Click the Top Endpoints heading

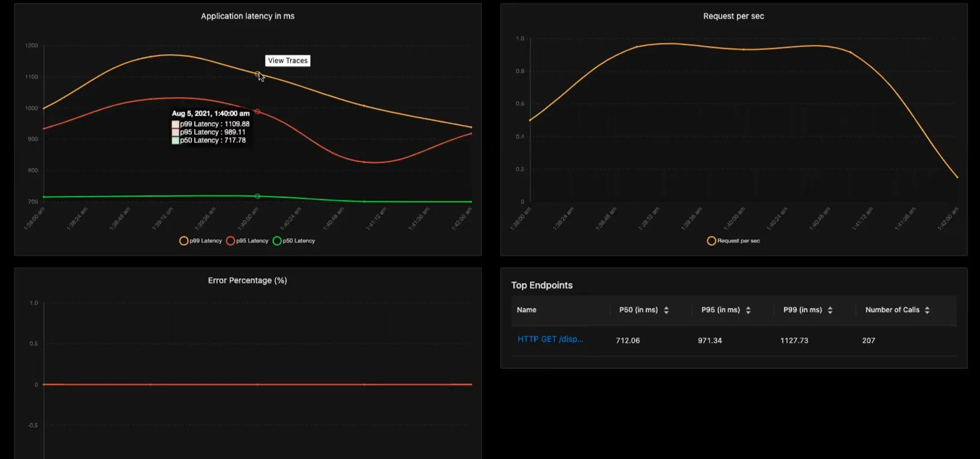pos(542,285)
